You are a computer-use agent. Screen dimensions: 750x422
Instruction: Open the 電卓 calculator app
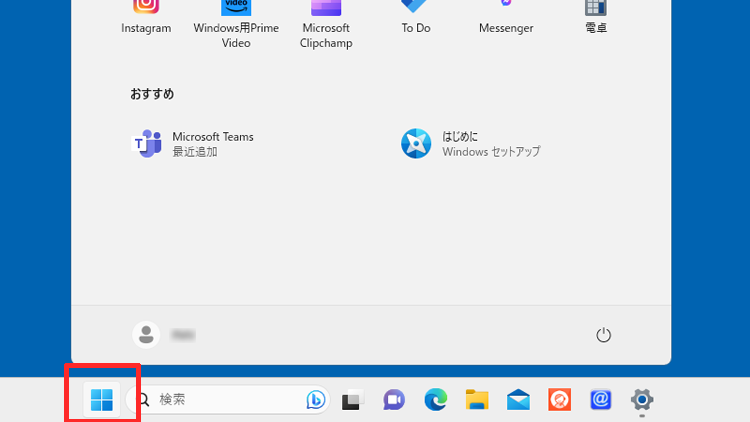coord(596,17)
